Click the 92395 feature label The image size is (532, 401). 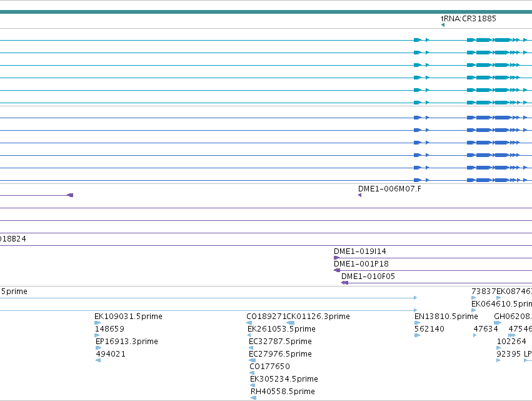click(x=508, y=354)
